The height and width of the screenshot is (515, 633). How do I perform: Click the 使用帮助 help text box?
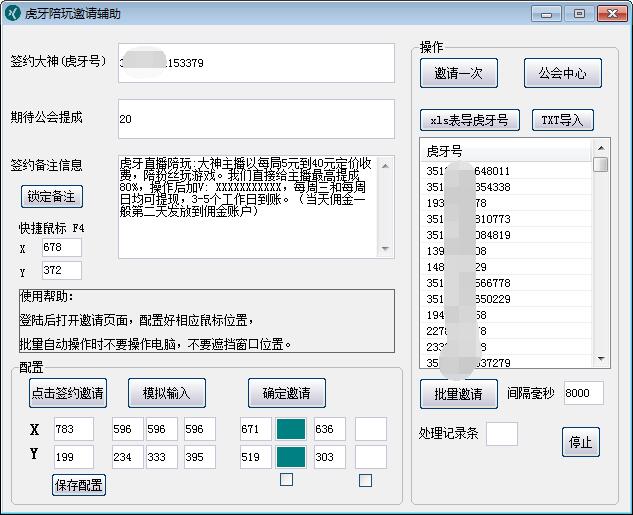coord(207,320)
